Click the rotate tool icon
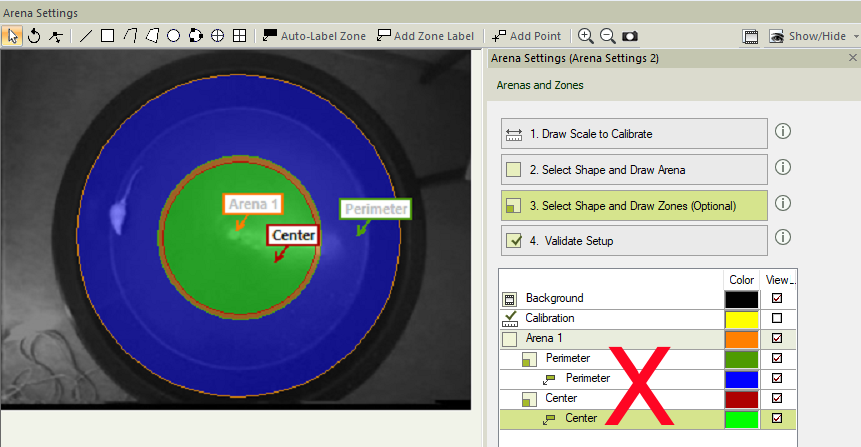Image resolution: width=861 pixels, height=447 pixels. click(x=34, y=36)
